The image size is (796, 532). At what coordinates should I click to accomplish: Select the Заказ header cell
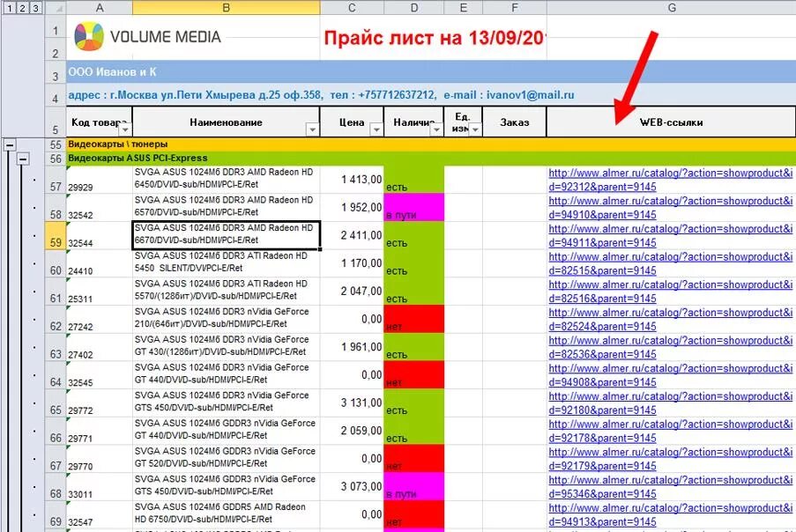(x=514, y=122)
